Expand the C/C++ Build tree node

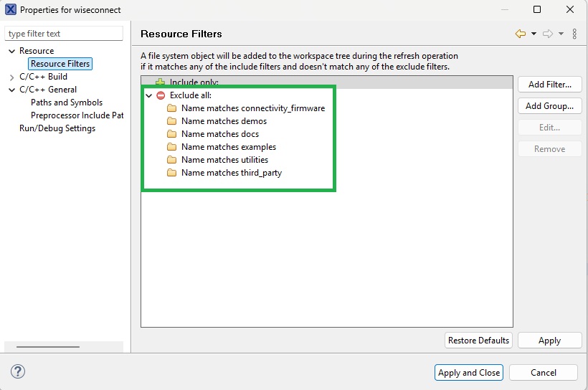(11, 77)
